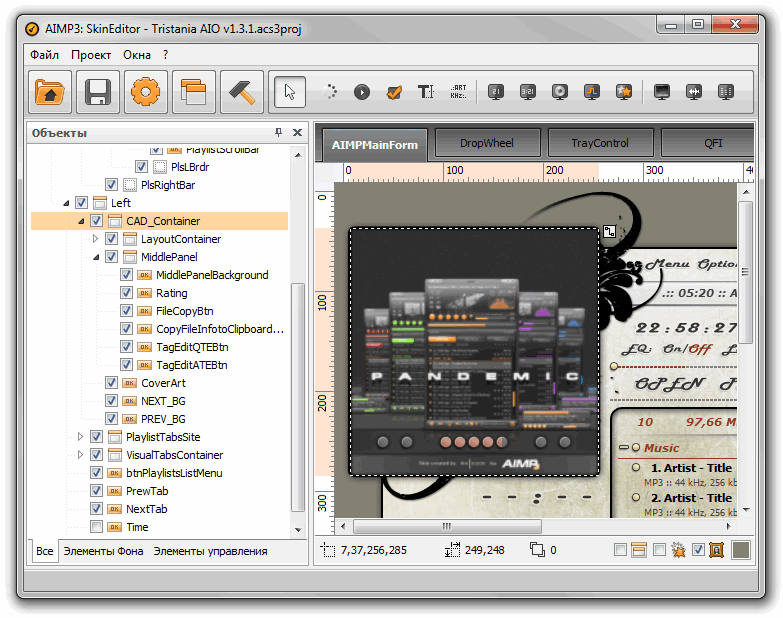Collapse the CAD_Container node
783x618 pixels.
click(x=81, y=221)
